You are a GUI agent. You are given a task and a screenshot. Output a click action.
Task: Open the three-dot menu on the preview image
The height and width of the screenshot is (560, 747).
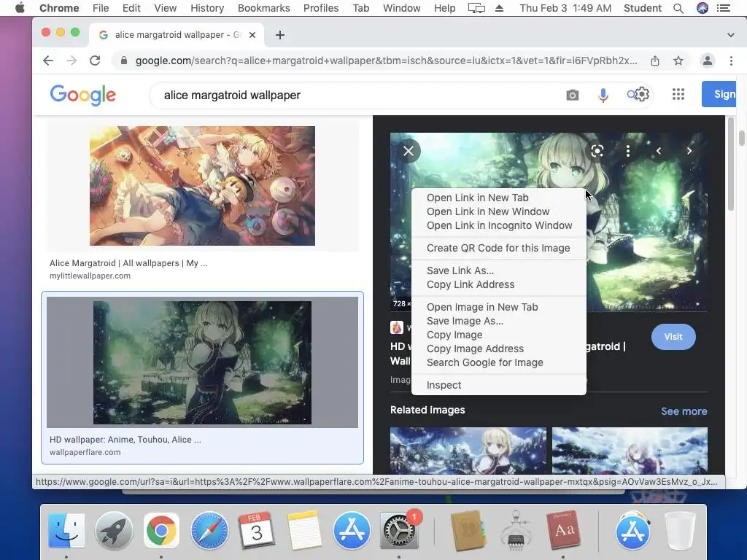pyautogui.click(x=628, y=151)
